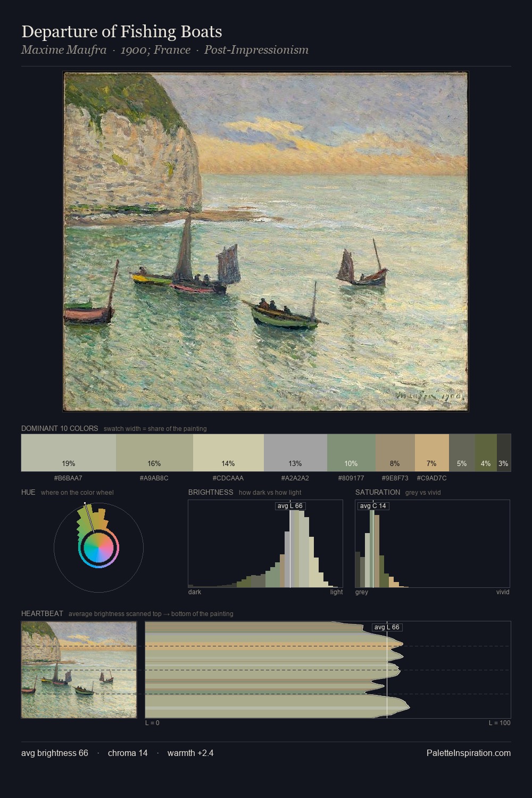This screenshot has width=532, height=798.
Task: Pick the 7% tan swatch #C9AD7C
Action: [x=431, y=453]
